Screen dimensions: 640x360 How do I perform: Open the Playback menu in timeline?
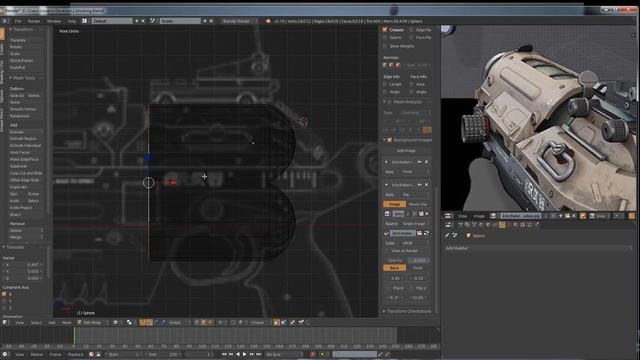click(76, 354)
